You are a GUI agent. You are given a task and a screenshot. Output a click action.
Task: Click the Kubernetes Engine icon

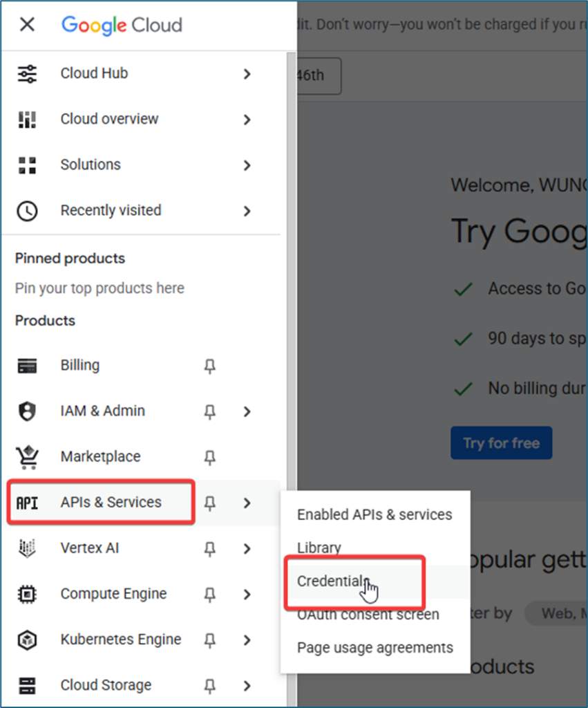[27, 640]
